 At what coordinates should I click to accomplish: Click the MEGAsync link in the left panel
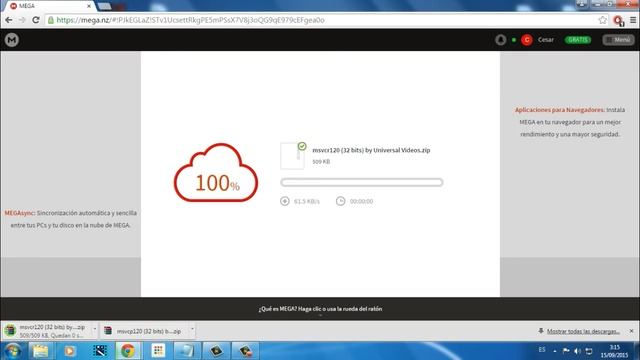click(x=20, y=213)
